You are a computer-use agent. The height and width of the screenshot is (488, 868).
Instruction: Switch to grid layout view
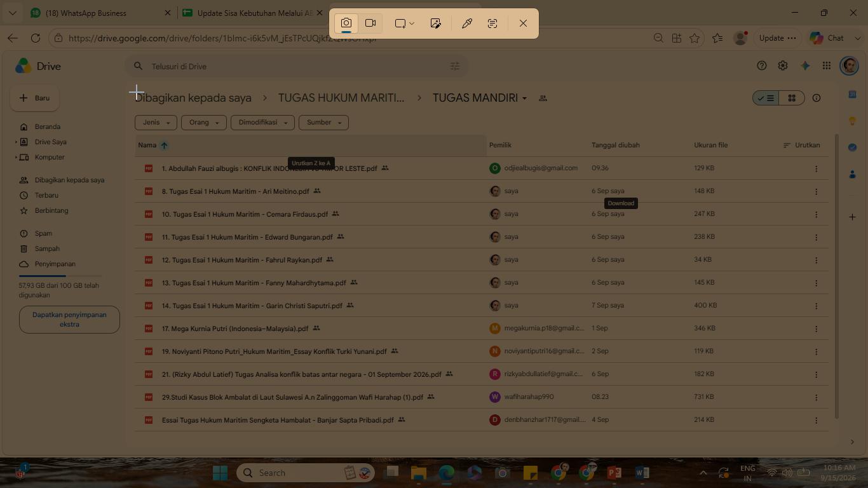click(792, 98)
